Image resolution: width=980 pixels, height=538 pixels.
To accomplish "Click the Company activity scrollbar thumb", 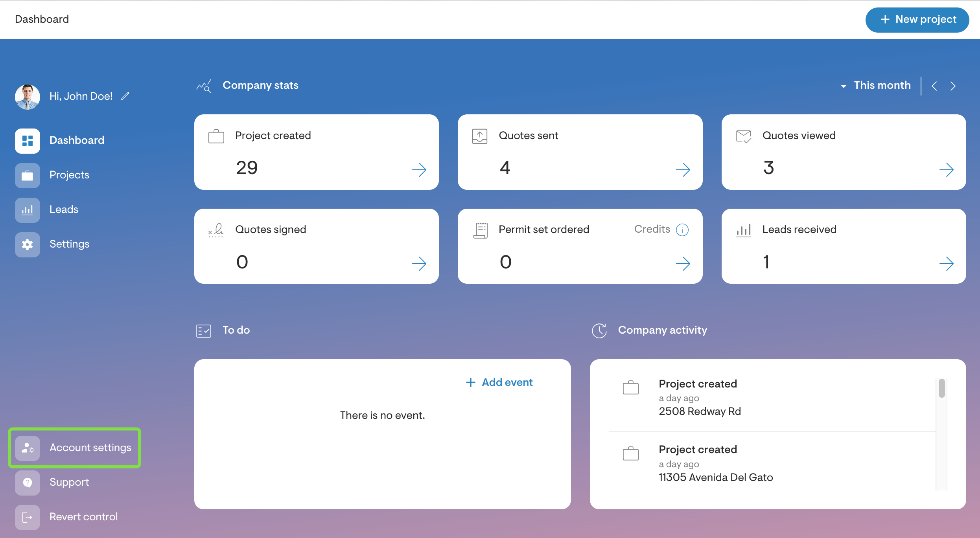I will [x=941, y=388].
